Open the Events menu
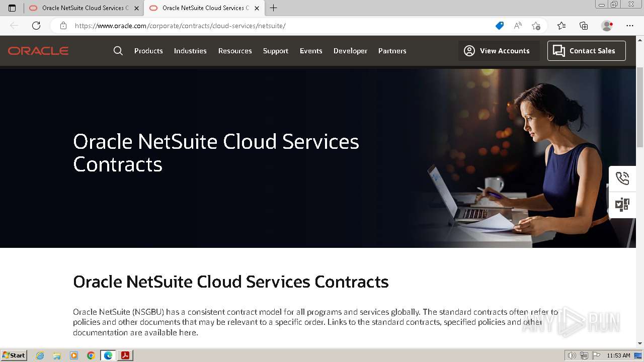Image resolution: width=644 pixels, height=362 pixels. (311, 51)
